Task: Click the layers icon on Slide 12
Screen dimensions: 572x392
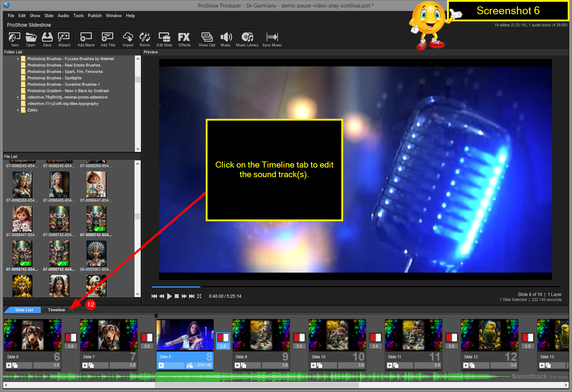Action: tap(472, 365)
